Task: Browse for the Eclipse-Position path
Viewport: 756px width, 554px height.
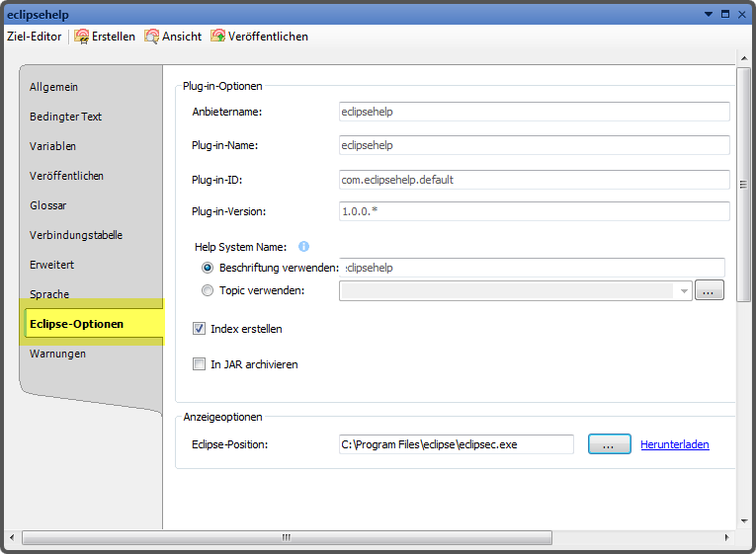Action: pos(609,444)
